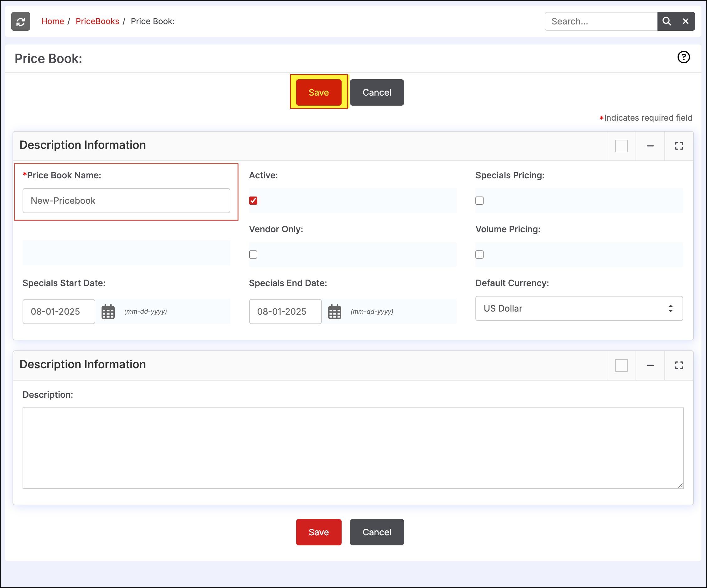The height and width of the screenshot is (588, 707).
Task: Tick the second Description Information panel's header checkbox
Action: point(621,365)
